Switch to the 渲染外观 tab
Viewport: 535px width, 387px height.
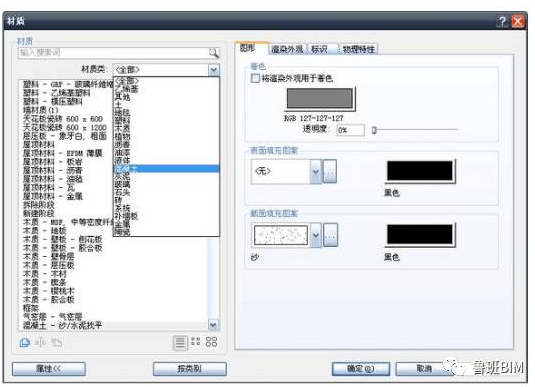point(287,49)
